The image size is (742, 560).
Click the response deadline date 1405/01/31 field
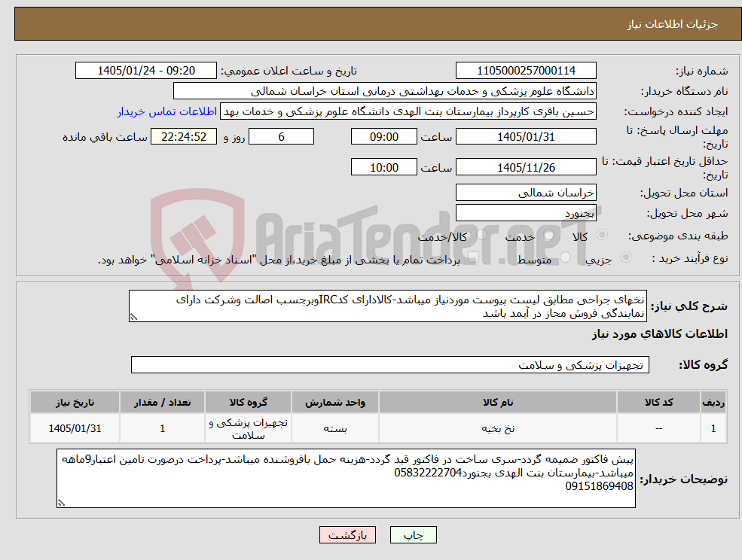526,137
